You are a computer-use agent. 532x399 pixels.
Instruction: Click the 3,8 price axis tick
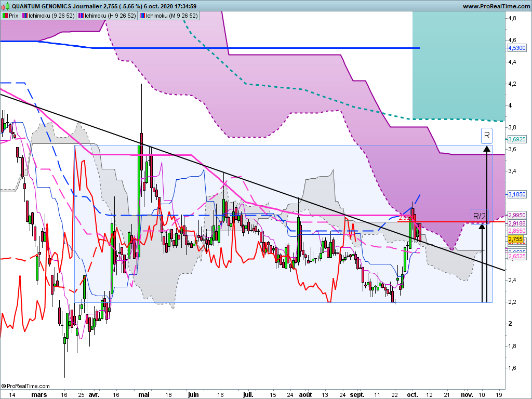512,128
